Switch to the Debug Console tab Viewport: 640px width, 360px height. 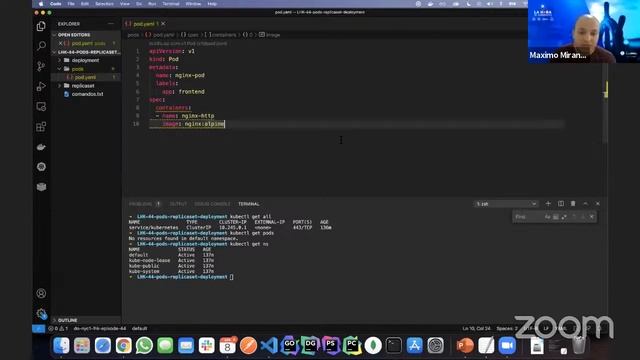(x=212, y=204)
